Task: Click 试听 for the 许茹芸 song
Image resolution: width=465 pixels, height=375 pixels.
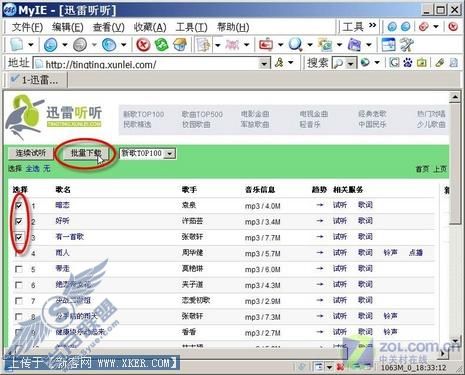Action: pyautogui.click(x=340, y=221)
